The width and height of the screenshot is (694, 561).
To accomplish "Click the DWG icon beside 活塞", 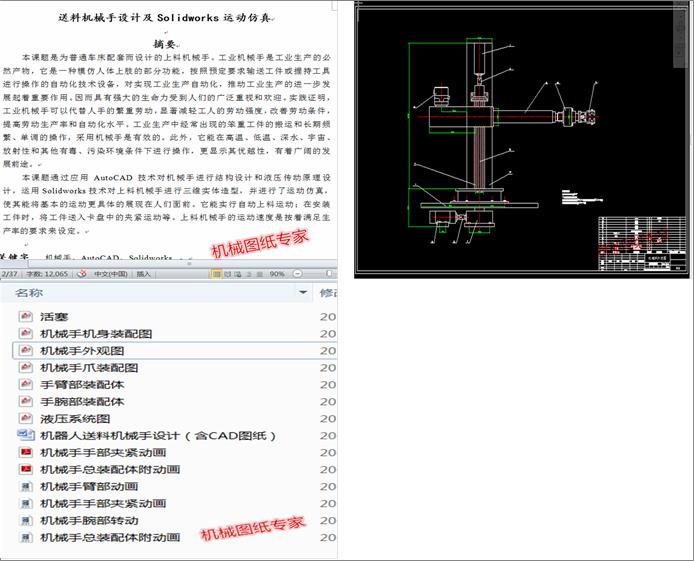I will point(26,316).
